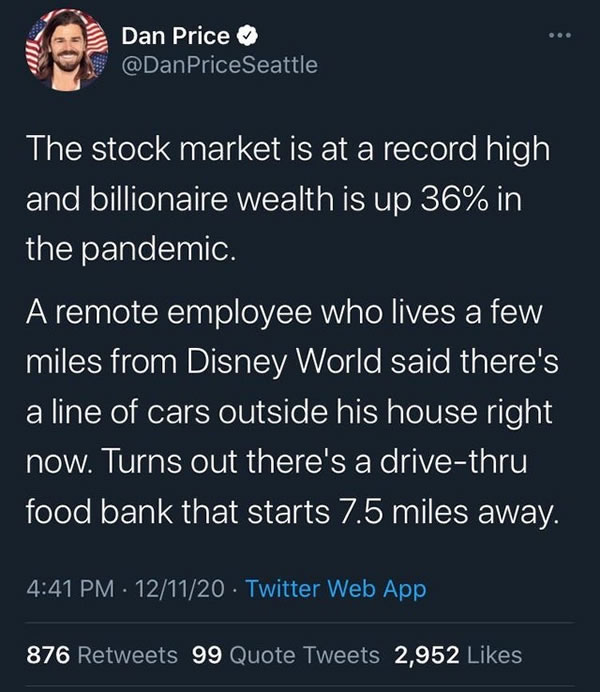This screenshot has height=692, width=600.
Task: Click the first paragraph about the stock market
Action: (x=285, y=198)
